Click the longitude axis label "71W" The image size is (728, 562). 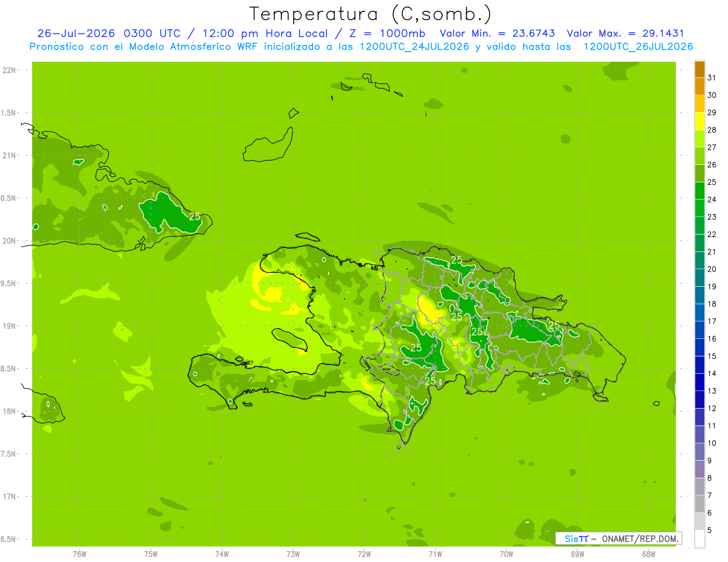[435, 554]
